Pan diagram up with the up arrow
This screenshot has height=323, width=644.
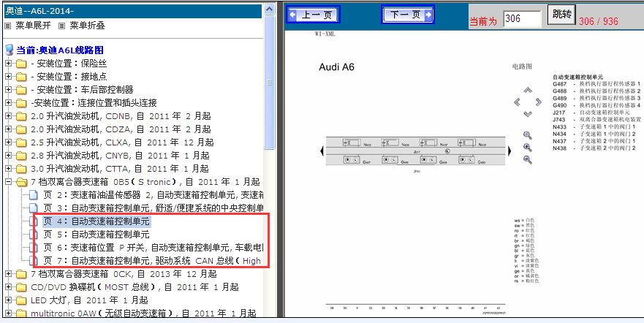pyautogui.click(x=528, y=90)
